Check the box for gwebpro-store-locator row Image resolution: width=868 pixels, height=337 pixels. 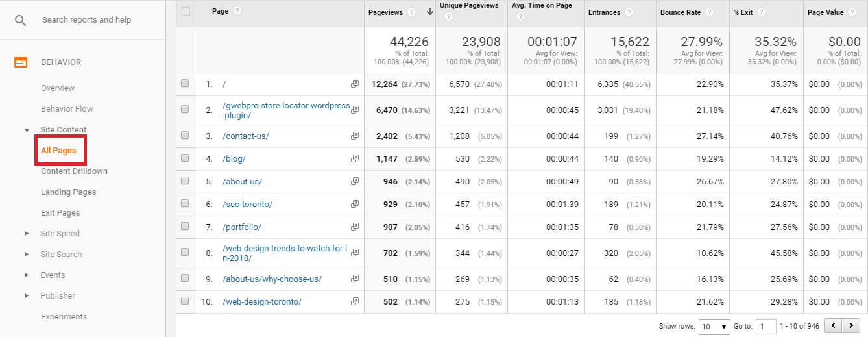pyautogui.click(x=185, y=109)
